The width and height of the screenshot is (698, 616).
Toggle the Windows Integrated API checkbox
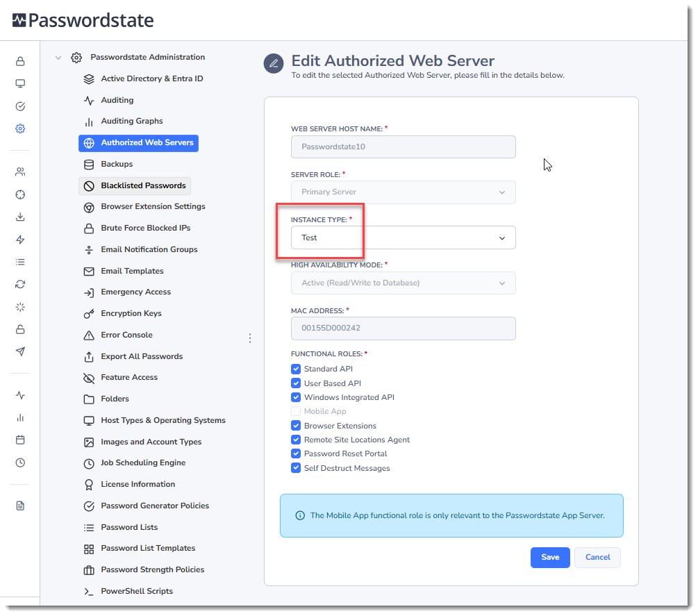(296, 397)
